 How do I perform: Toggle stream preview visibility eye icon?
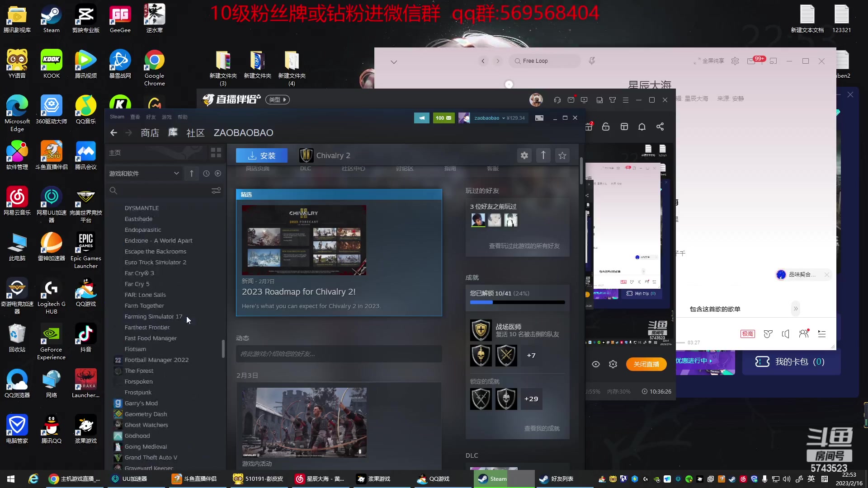point(596,364)
